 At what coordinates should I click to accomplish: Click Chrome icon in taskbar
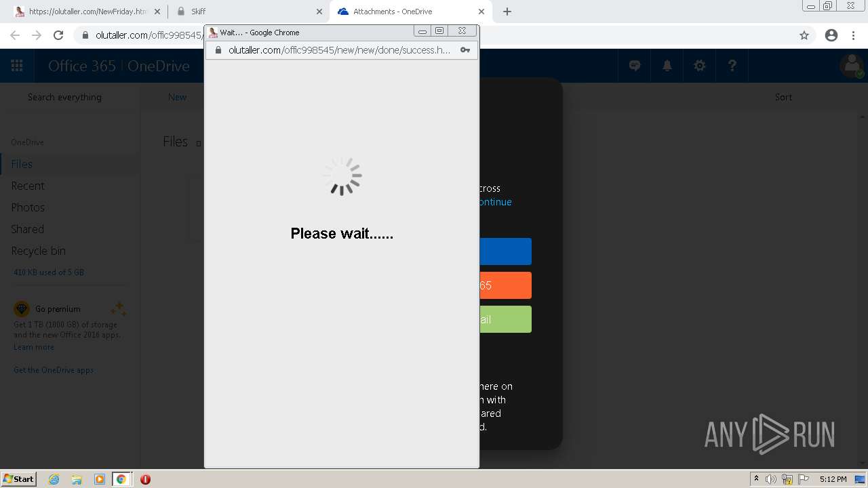coord(121,479)
